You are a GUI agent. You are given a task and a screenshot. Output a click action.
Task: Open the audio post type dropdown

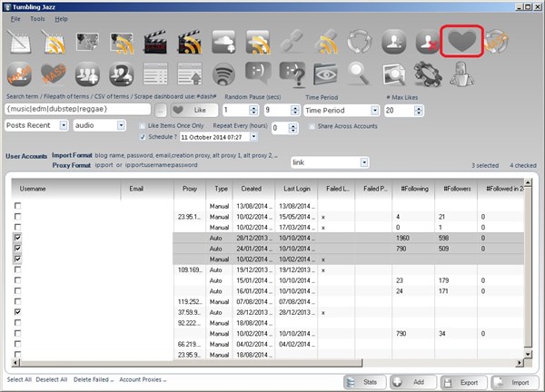[121, 125]
